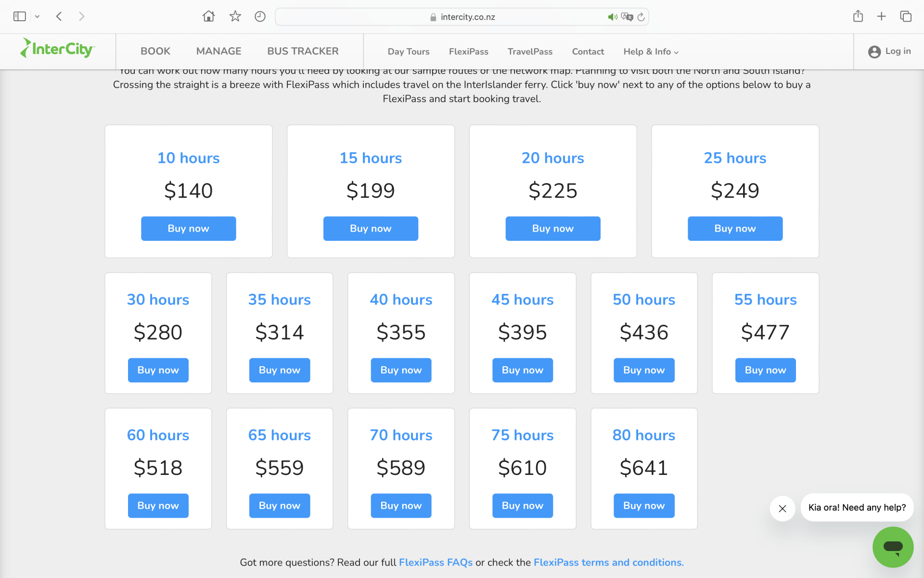Click the '40 hours' heading
This screenshot has width=924, height=578.
click(x=401, y=300)
